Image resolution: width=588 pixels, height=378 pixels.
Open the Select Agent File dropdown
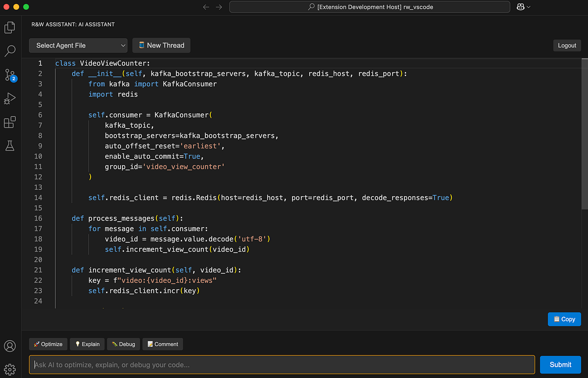78,46
